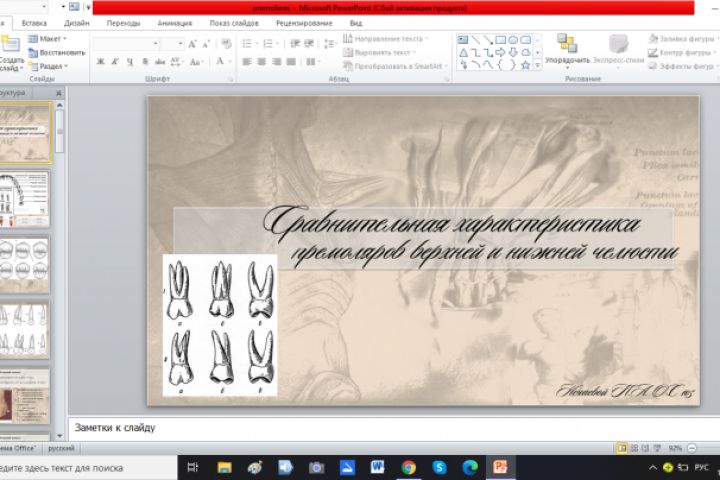The image size is (720, 480).
Task: Open character spacing (AV) options
Action: [x=176, y=62]
